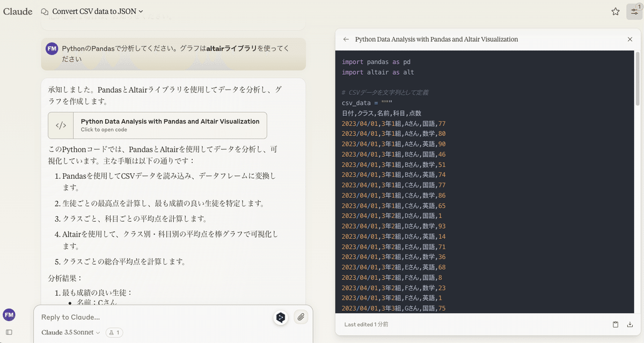Click the code comment 'CSVデータを文字列として定義'
Image resolution: width=644 pixels, height=343 pixels.
tap(385, 92)
